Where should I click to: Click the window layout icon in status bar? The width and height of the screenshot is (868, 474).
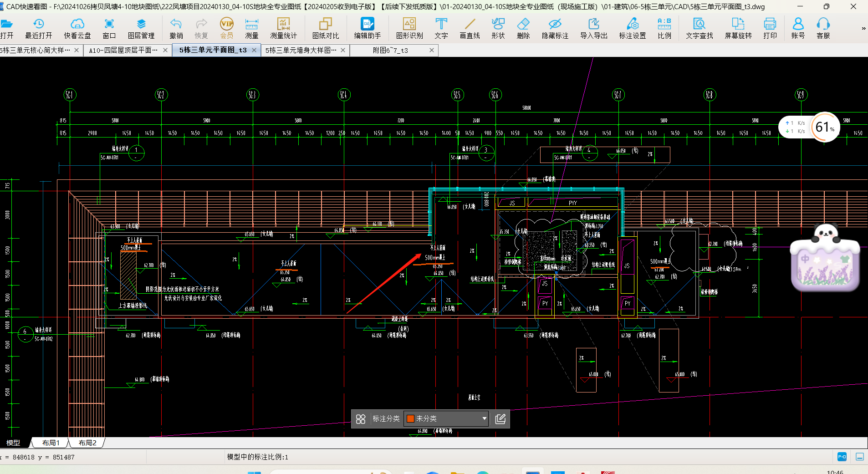tap(860, 457)
